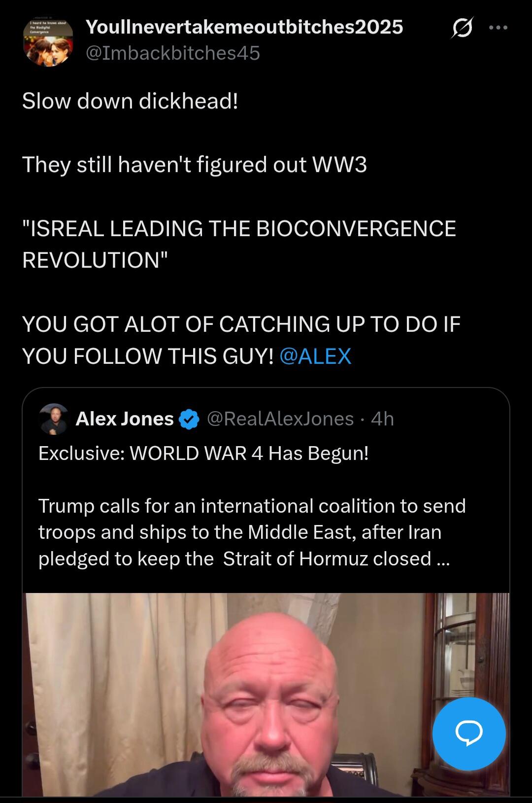Image resolution: width=532 pixels, height=803 pixels.
Task: Select the 'Slow down dickhead!' line
Action: [130, 101]
